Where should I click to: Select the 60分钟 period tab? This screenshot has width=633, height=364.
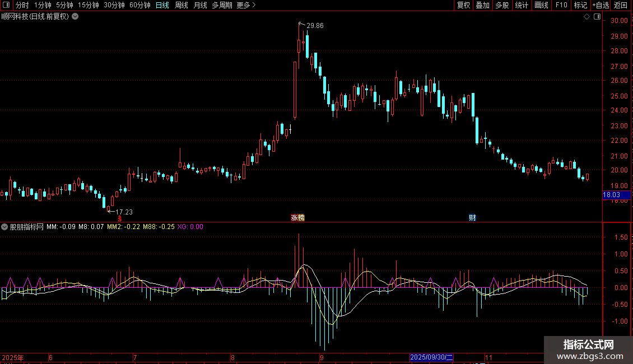coord(139,5)
